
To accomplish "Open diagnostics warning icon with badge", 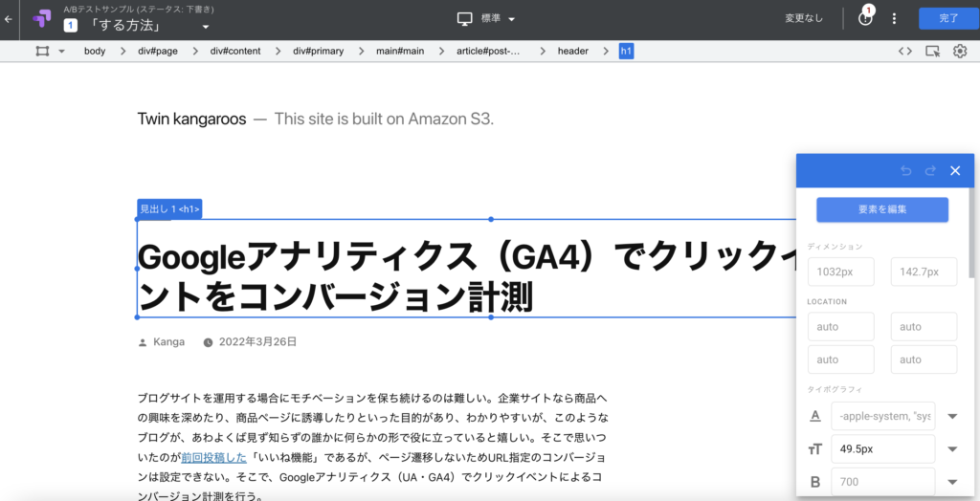I will click(865, 17).
